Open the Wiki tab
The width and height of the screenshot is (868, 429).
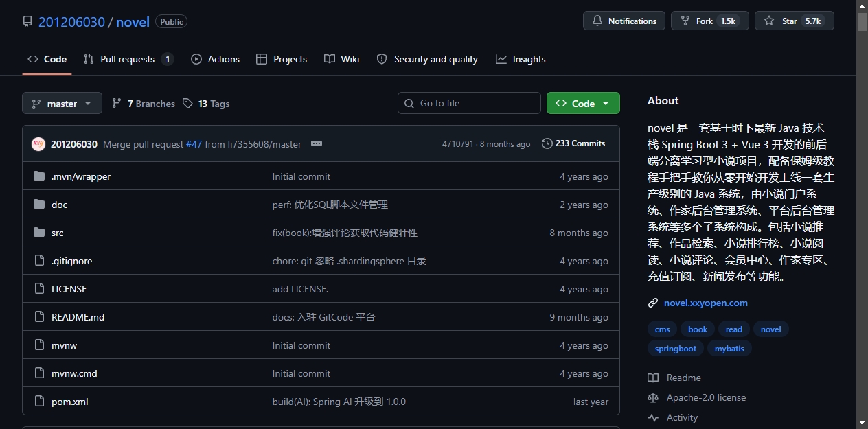click(x=341, y=59)
